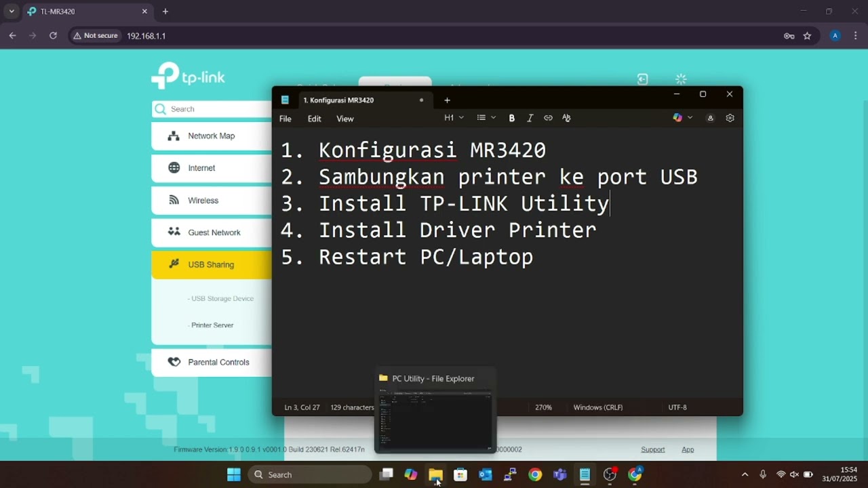Image resolution: width=868 pixels, height=488 pixels.
Task: Bookmark this page with star icon
Action: [807, 36]
